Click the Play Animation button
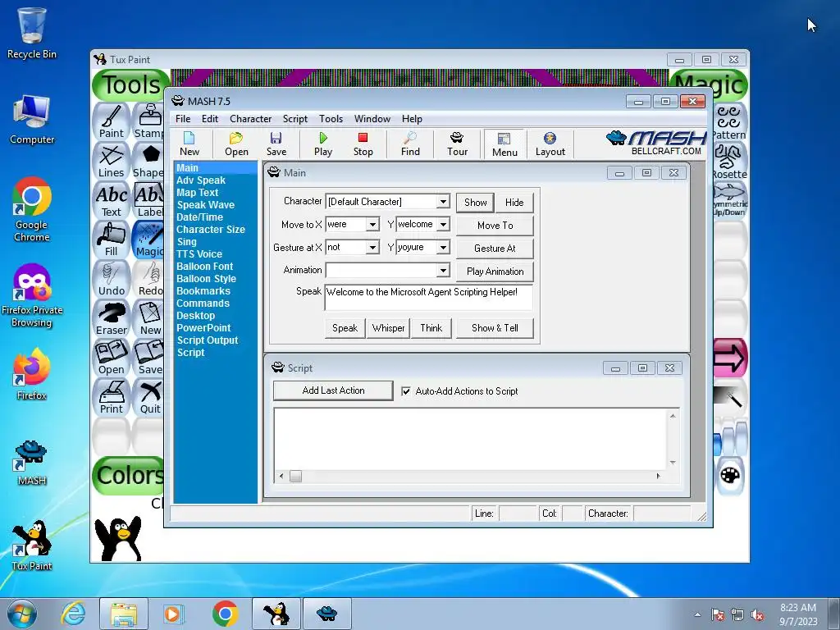The height and width of the screenshot is (630, 840). [495, 272]
